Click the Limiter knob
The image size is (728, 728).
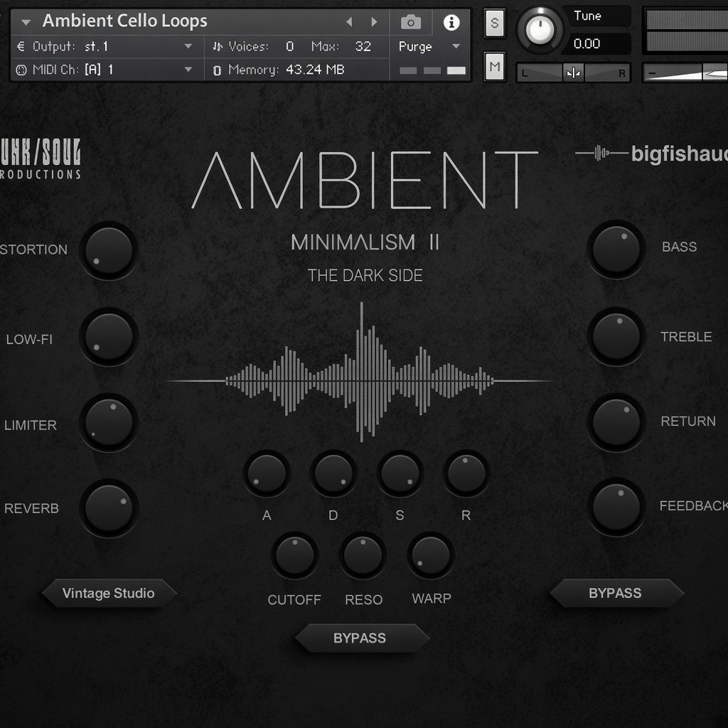point(109,422)
